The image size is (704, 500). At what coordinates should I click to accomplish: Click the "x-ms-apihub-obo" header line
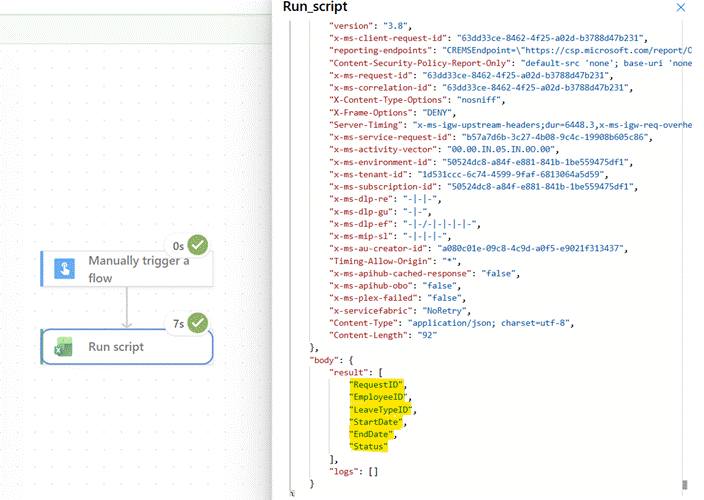(395, 286)
